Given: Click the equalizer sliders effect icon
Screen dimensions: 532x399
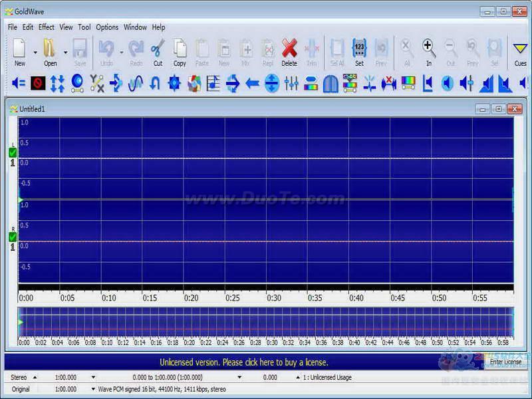Looking at the screenshot, I should click(291, 83).
